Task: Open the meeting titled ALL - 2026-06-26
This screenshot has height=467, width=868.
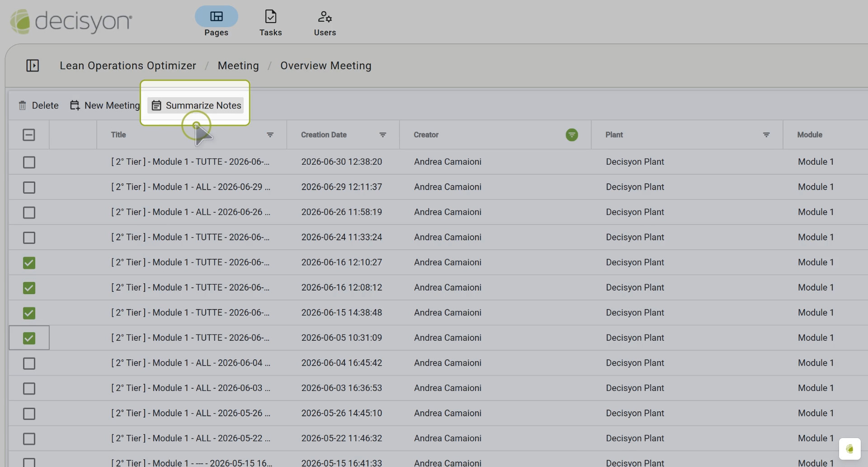Action: point(191,212)
